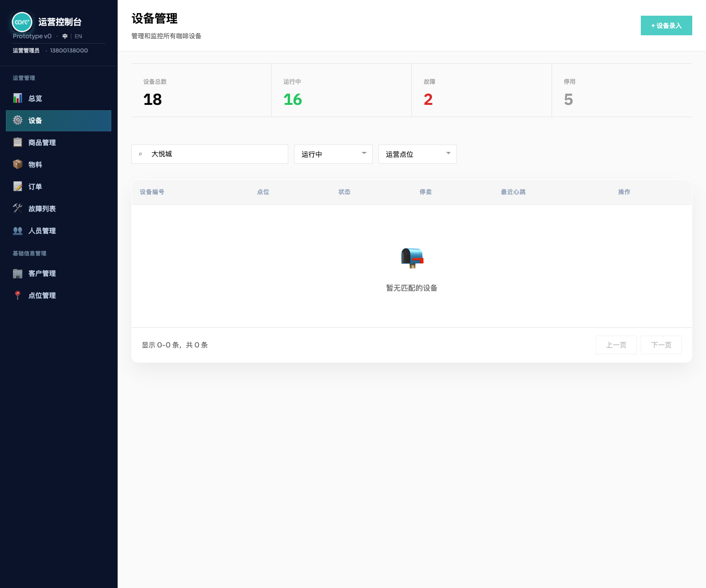This screenshot has width=706, height=588.
Task: Click the 设备编号 column header
Action: click(x=152, y=192)
